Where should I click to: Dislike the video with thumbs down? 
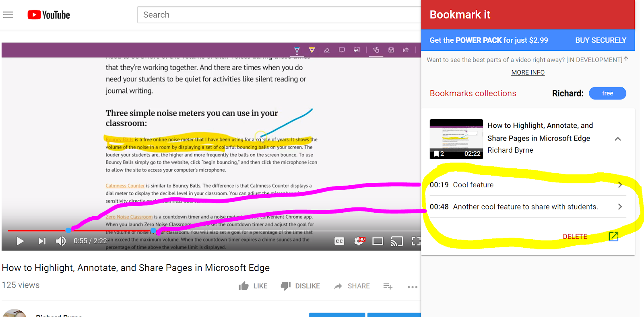click(x=300, y=286)
